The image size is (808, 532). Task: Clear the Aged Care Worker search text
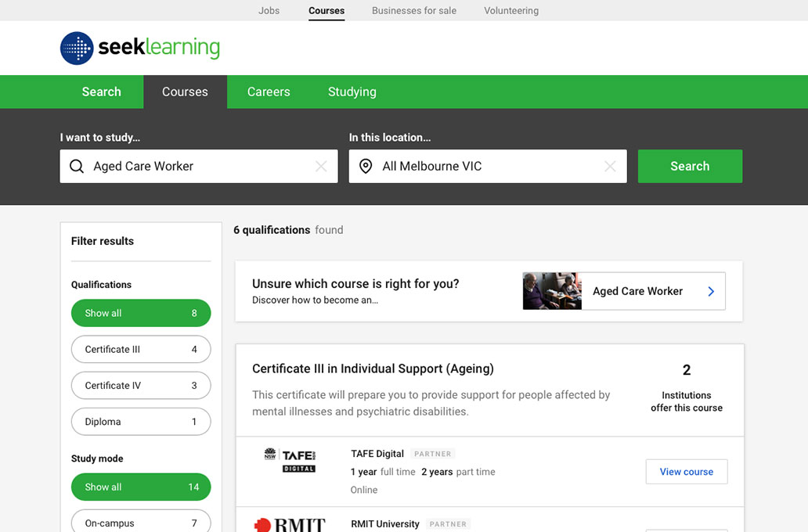[x=321, y=166]
